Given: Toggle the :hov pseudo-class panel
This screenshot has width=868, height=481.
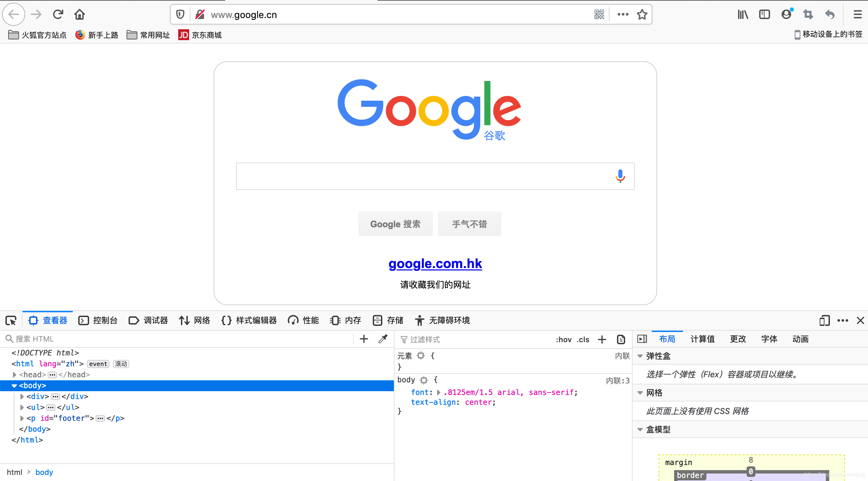Looking at the screenshot, I should [x=564, y=339].
